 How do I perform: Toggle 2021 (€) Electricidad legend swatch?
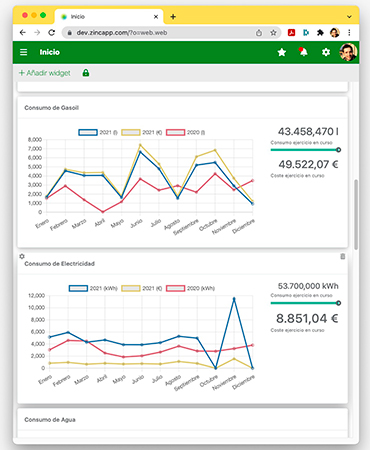point(131,288)
